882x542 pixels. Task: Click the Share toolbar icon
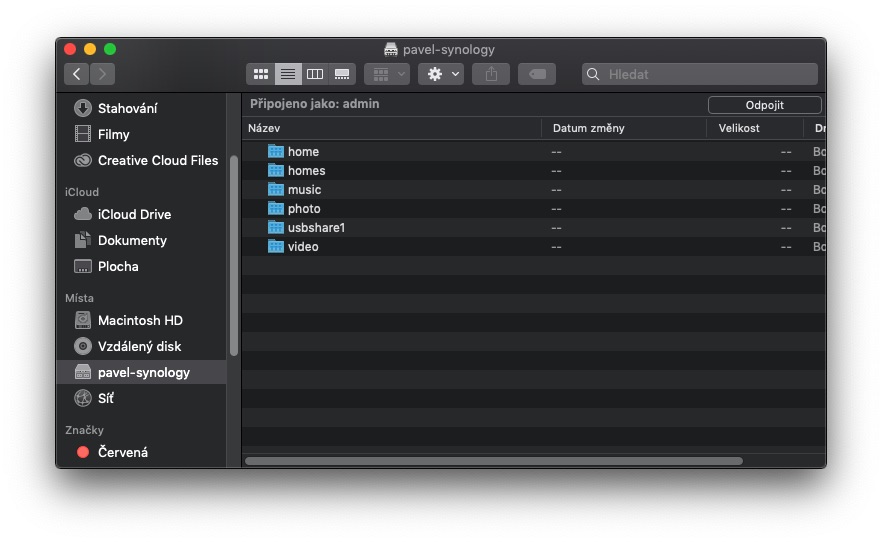tap(491, 74)
